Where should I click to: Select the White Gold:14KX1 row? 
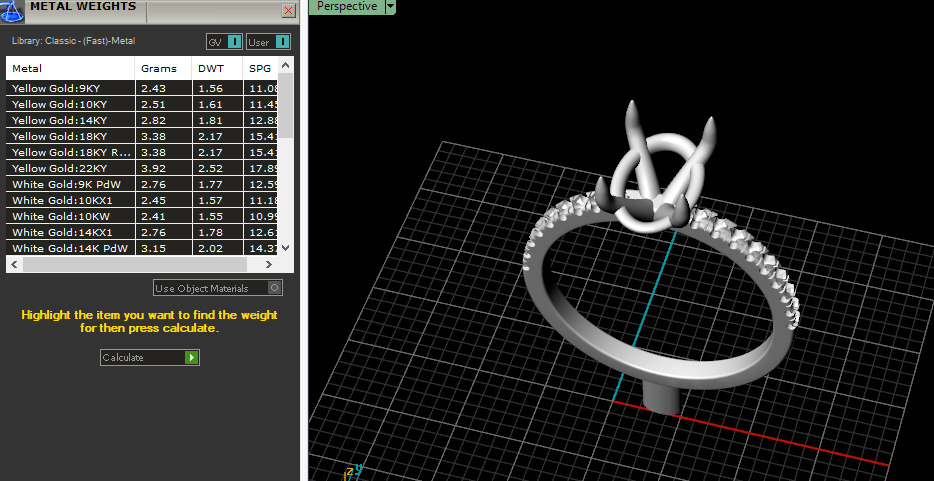142,232
